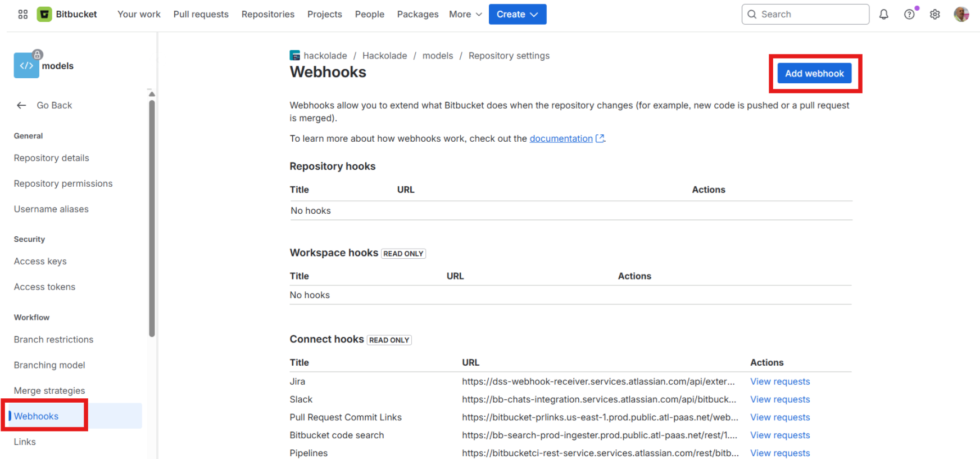Click the Slack hook title cell
The height and width of the screenshot is (459, 980).
click(301, 399)
